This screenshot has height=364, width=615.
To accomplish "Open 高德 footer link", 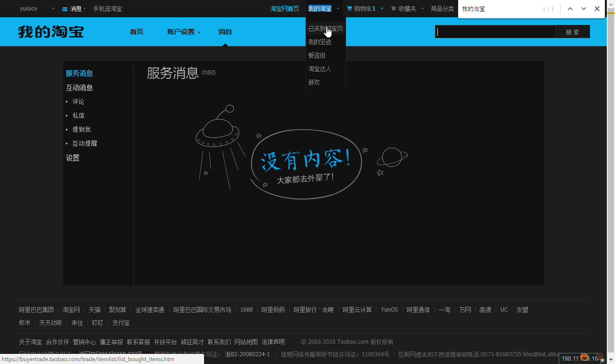I will (x=485, y=310).
